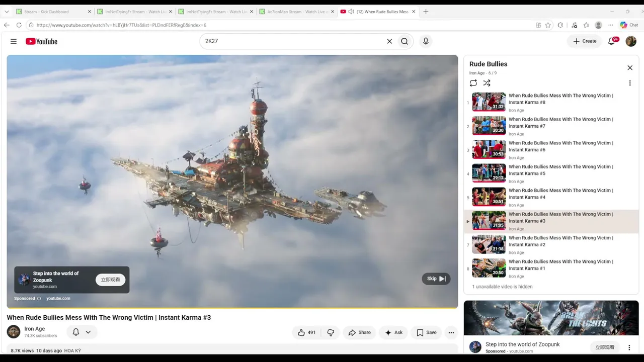The height and width of the screenshot is (362, 644).
Task: Go back in the browser
Action: point(7,25)
